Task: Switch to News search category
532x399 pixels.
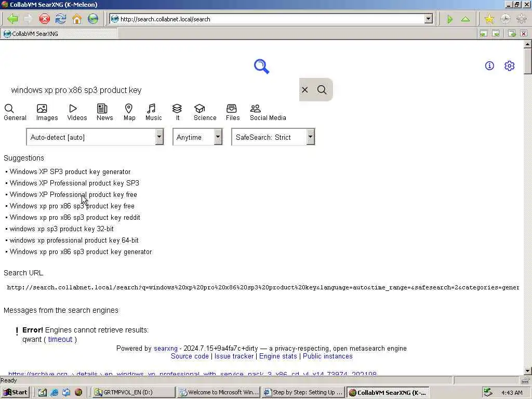Action: click(x=104, y=112)
